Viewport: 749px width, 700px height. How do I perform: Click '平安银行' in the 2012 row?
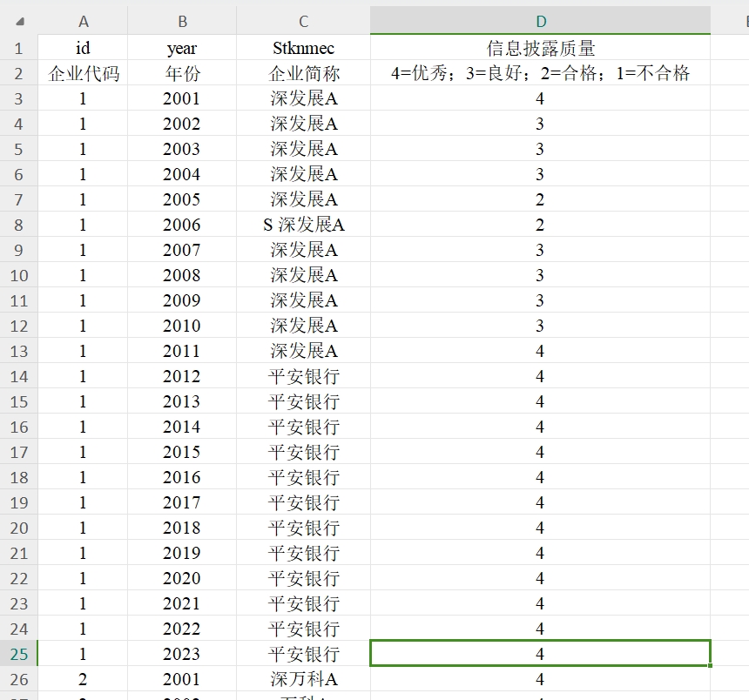303,376
